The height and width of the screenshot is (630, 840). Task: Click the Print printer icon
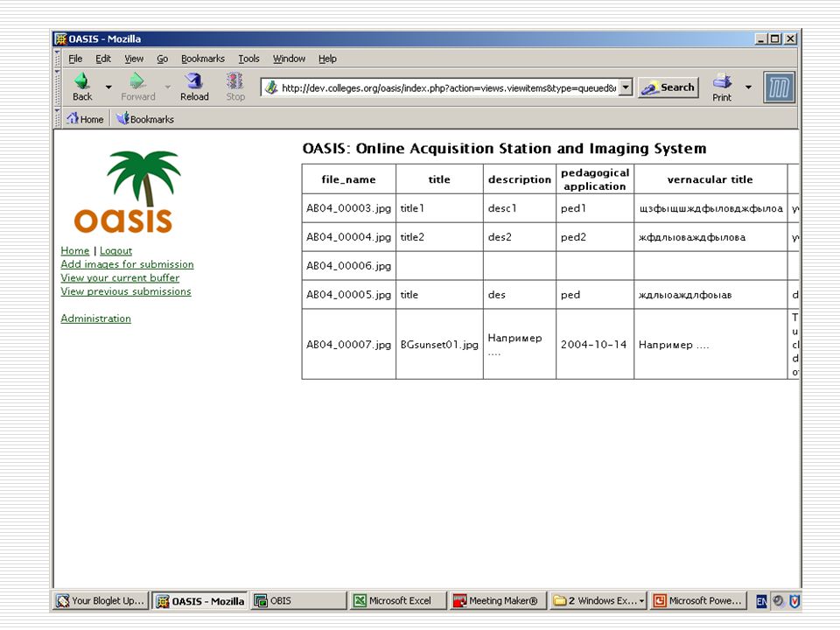(722, 81)
